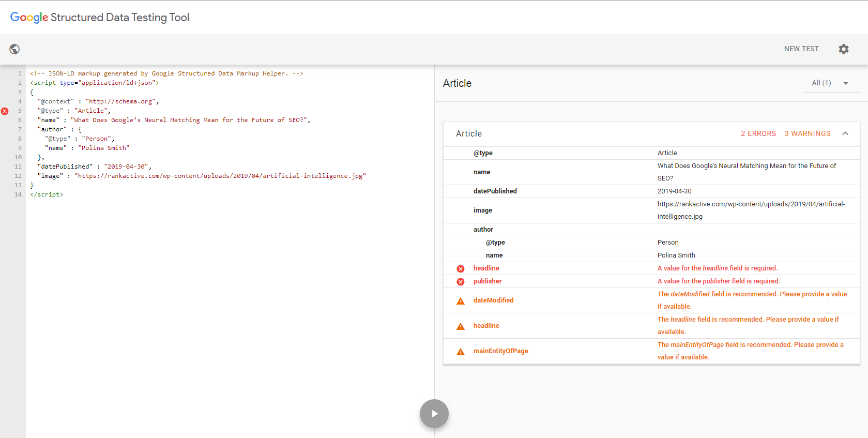Click the dateModified warning field name
The image size is (868, 438).
click(493, 300)
